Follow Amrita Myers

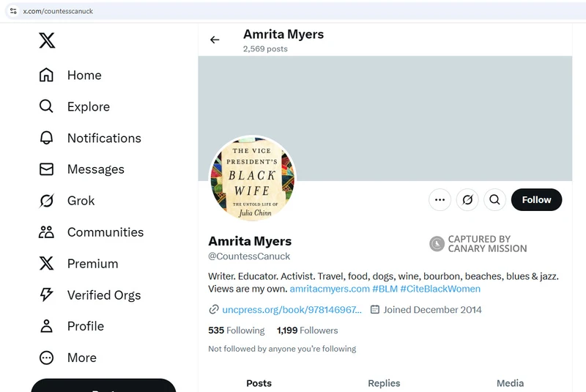click(x=536, y=200)
